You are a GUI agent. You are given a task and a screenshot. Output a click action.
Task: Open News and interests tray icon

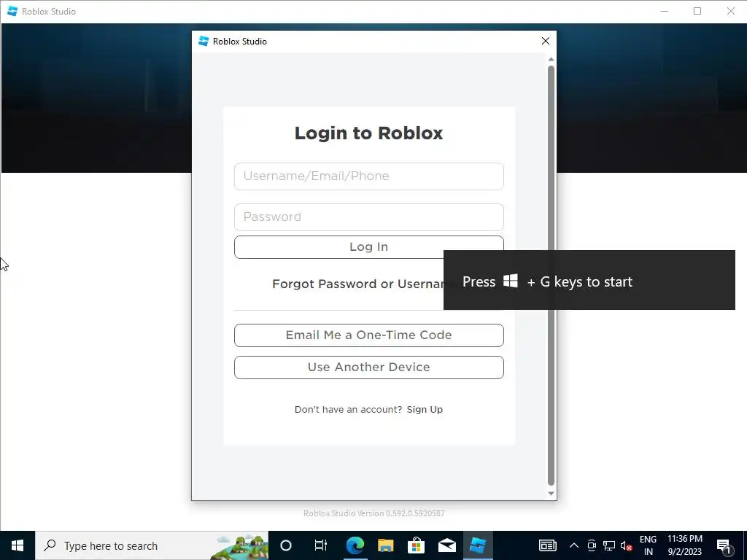(x=547, y=545)
